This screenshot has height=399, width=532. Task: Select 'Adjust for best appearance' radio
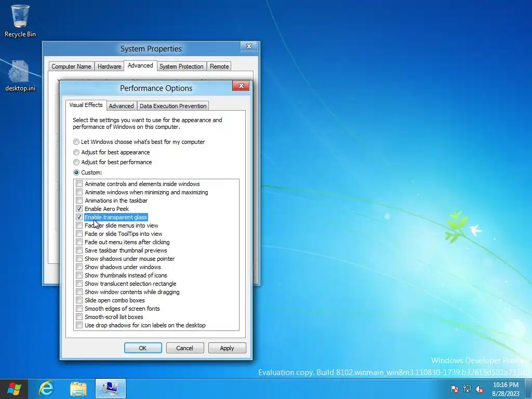76,152
